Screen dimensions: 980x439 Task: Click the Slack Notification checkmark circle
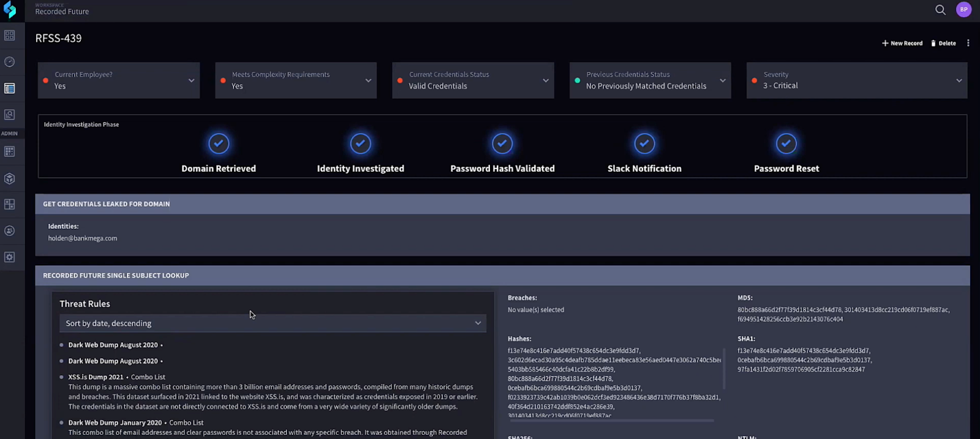(644, 143)
